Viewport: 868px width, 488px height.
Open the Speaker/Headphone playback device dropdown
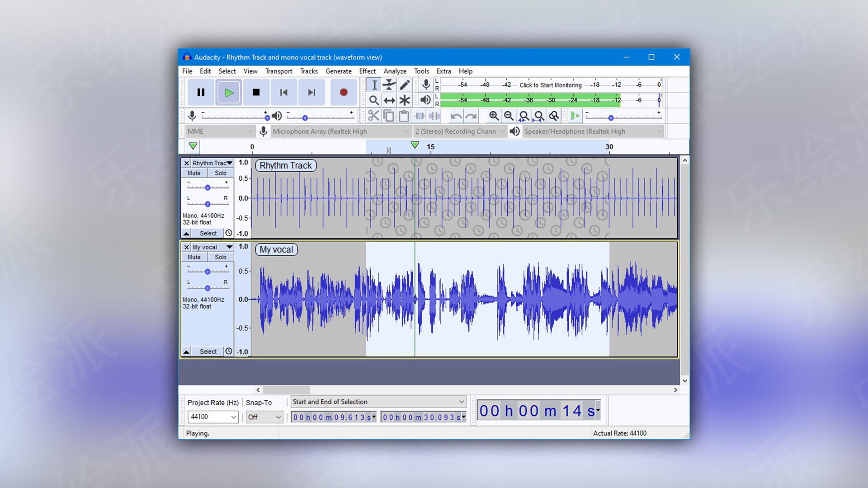click(x=593, y=131)
